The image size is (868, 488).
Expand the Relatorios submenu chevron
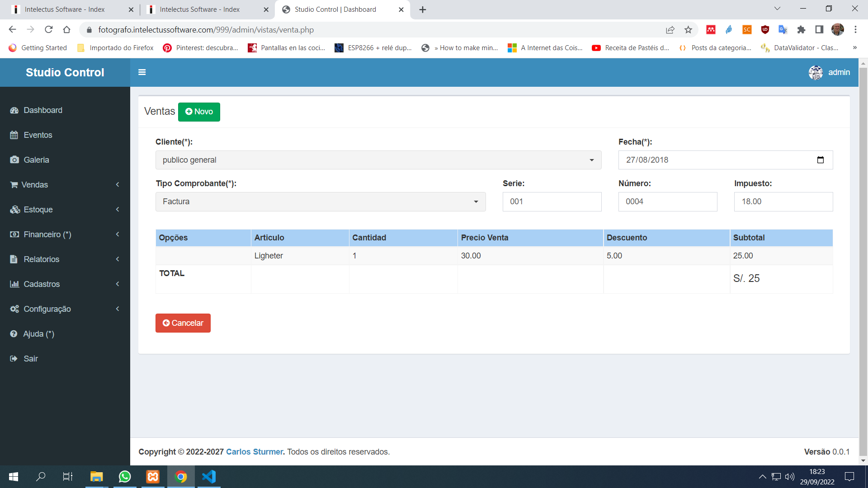tap(118, 259)
